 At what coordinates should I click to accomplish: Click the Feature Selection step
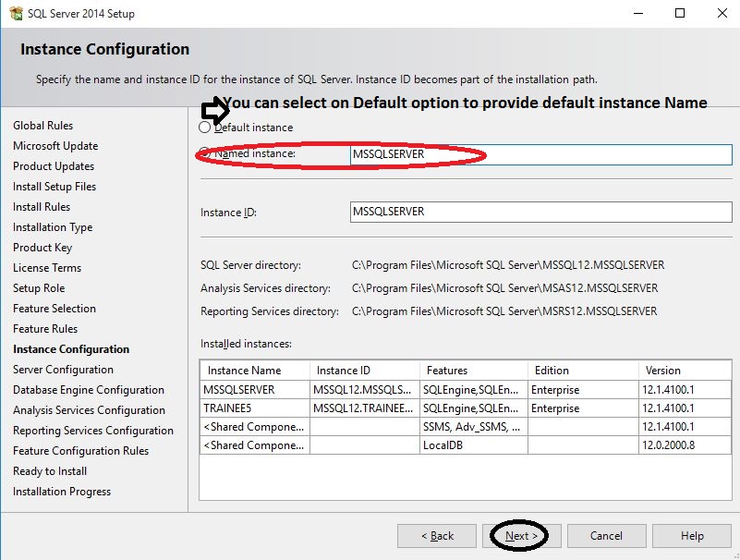pos(55,309)
